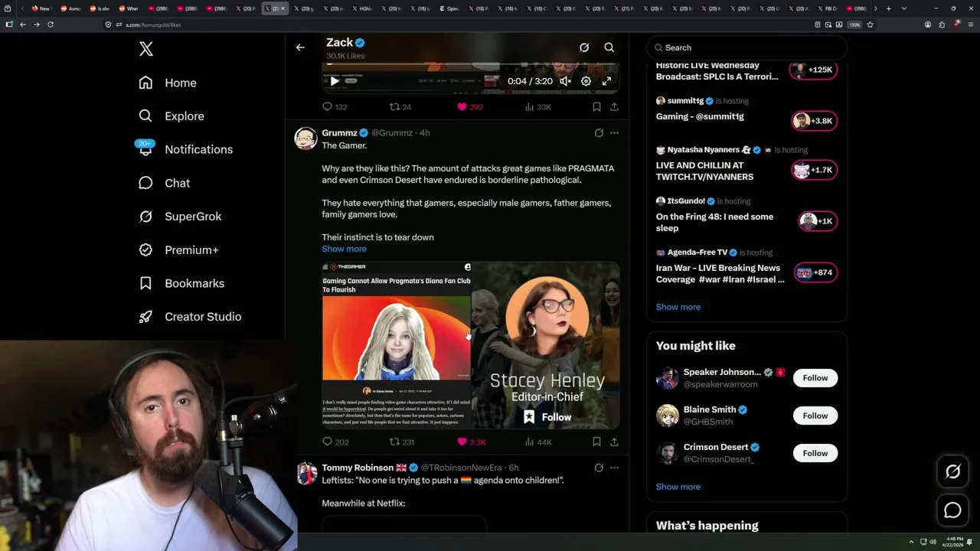Join Nyatasha Nyanners live stream listing
980x551 pixels.
click(x=746, y=163)
